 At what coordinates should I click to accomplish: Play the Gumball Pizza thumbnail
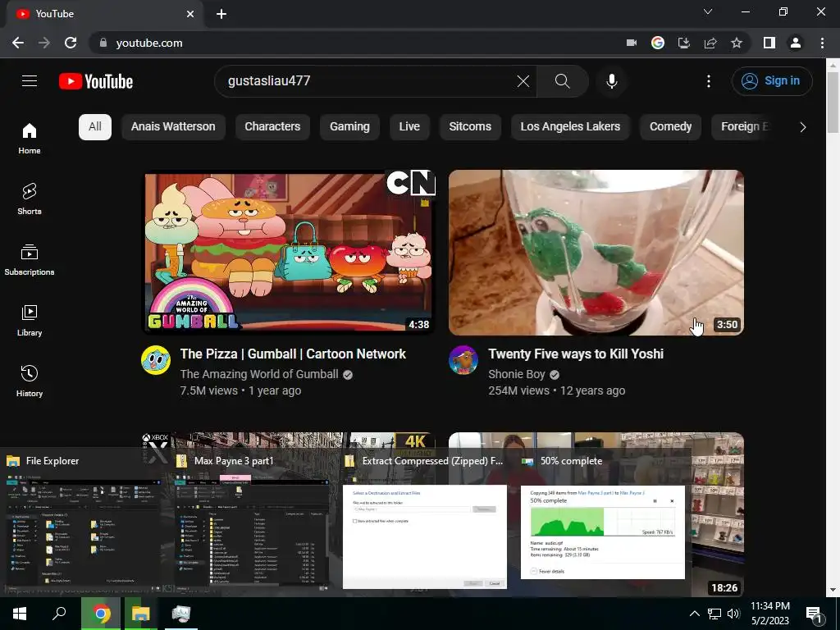[289, 253]
